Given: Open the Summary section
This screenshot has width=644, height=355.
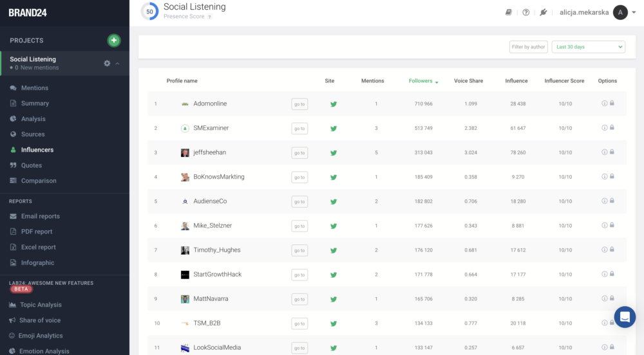Looking at the screenshot, I should pyautogui.click(x=35, y=104).
